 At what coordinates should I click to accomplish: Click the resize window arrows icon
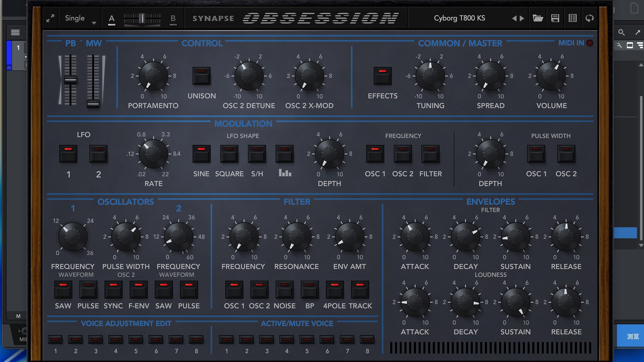coord(50,18)
